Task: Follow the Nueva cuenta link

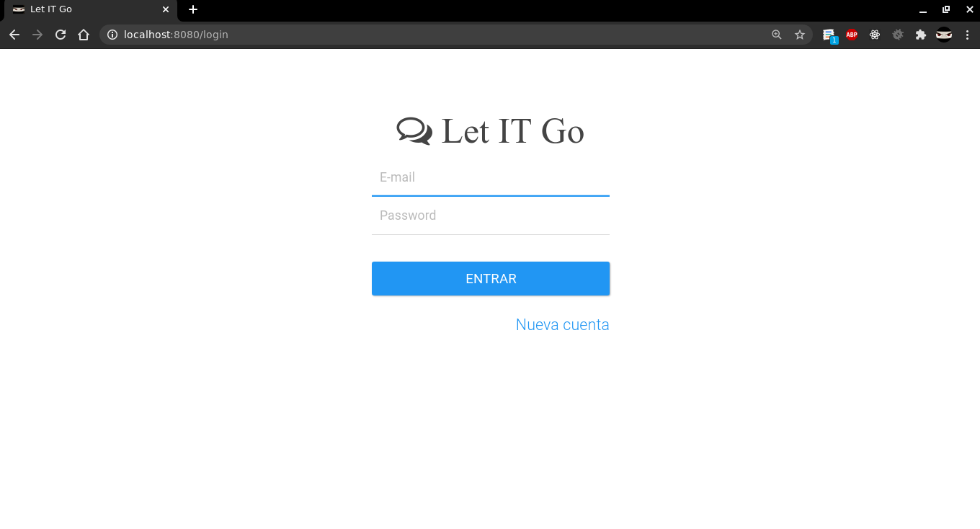Action: point(563,325)
